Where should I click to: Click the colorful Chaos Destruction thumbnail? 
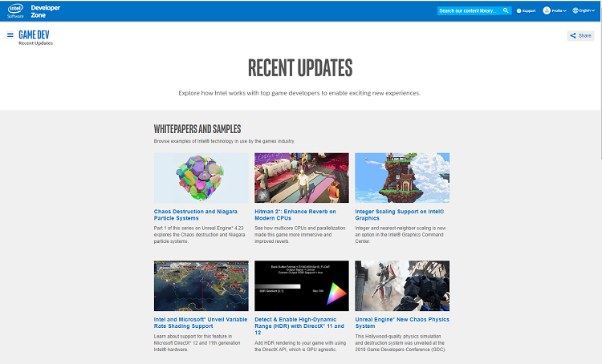[201, 178]
